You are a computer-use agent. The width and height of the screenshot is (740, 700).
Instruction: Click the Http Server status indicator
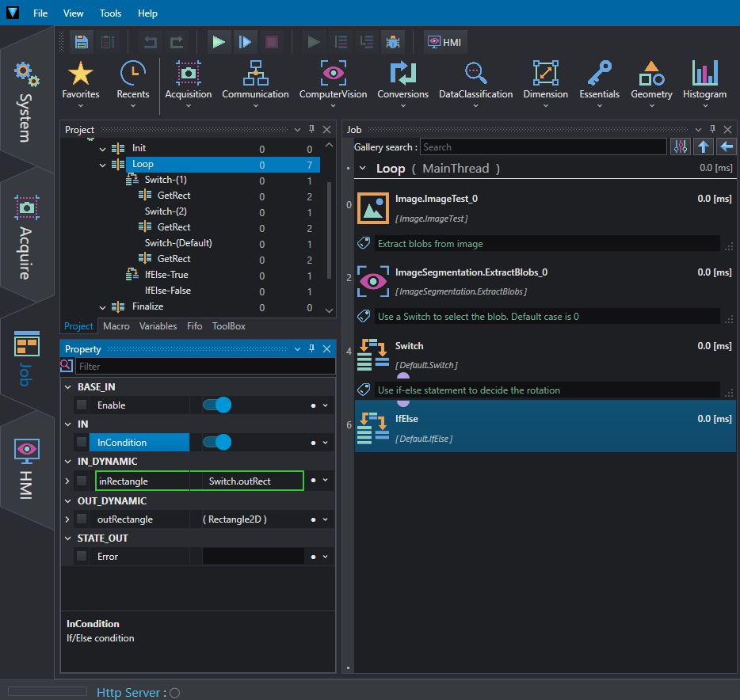pos(174,692)
